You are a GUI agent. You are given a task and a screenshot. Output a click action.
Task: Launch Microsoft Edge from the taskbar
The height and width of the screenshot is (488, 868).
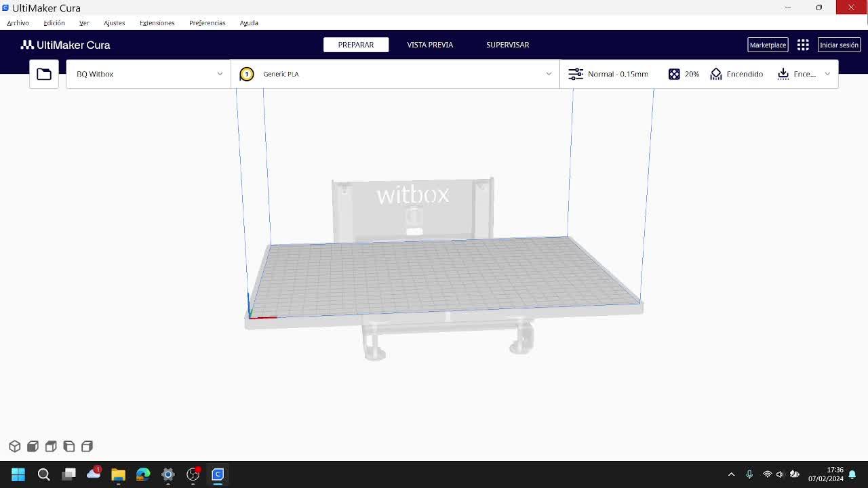tap(143, 474)
